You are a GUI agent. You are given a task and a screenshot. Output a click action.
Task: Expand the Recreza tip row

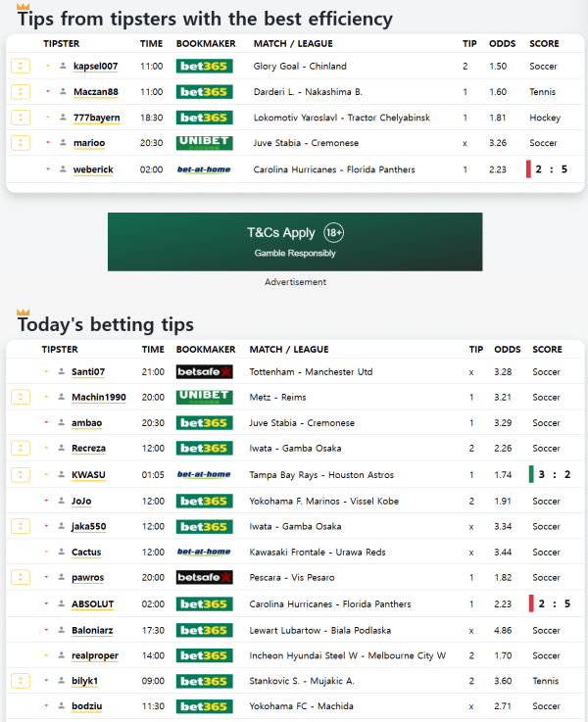21,449
